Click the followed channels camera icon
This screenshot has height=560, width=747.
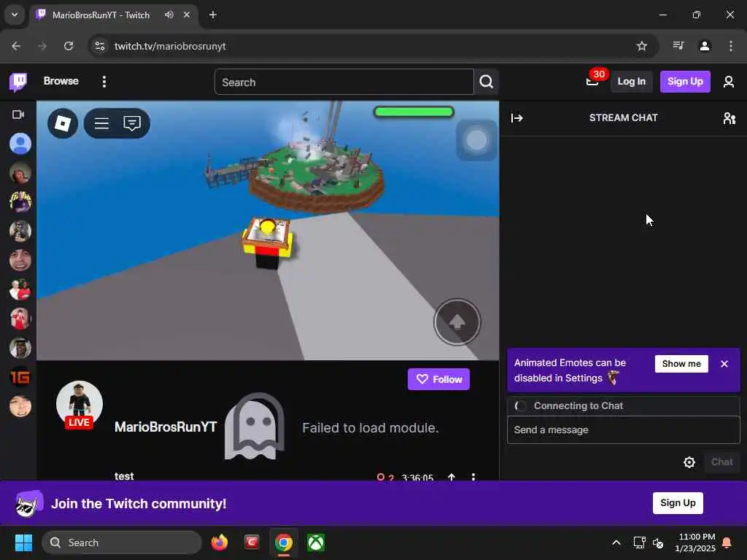tap(18, 114)
